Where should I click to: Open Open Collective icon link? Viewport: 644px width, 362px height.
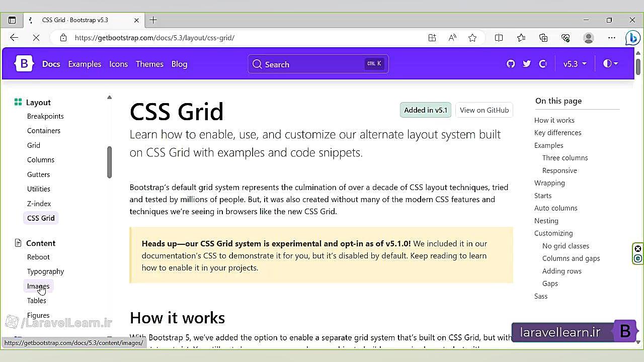[x=543, y=64]
